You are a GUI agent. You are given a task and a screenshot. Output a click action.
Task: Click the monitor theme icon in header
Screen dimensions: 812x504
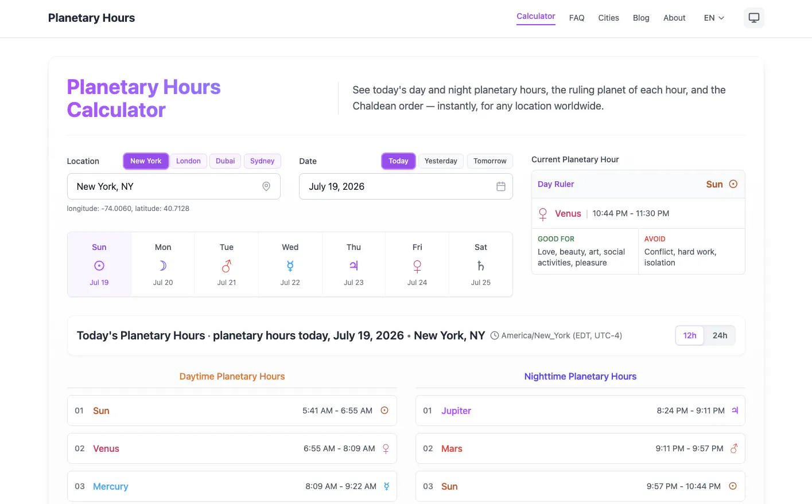[x=753, y=18]
